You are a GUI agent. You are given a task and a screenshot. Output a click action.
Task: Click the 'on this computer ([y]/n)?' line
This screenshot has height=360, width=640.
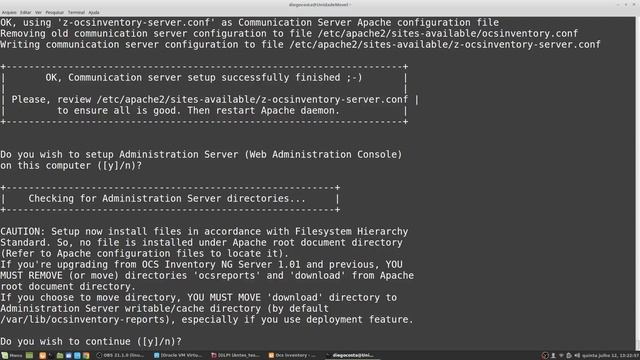click(71, 165)
